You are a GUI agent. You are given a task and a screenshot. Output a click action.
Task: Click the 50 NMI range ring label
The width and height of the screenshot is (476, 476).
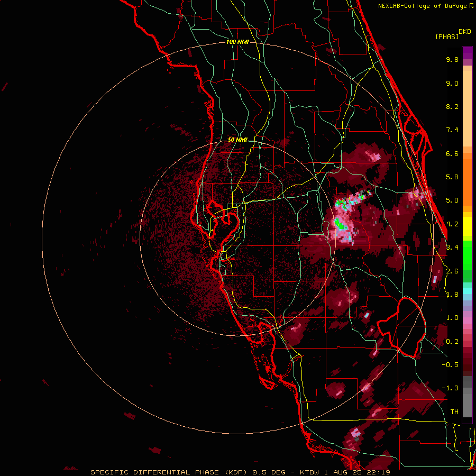[x=237, y=140]
